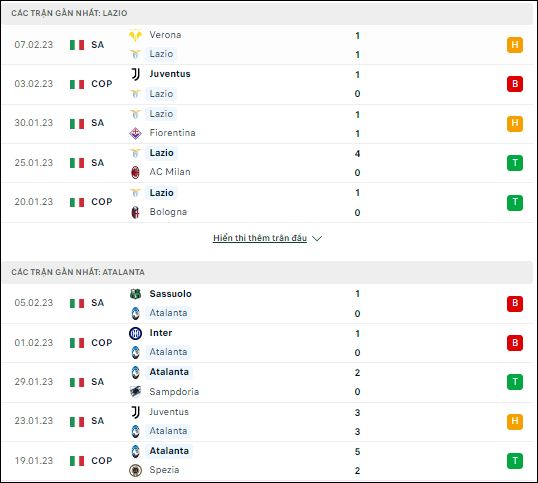Click green T badge for Lazio–AC Milan
538x483 pixels.
pyautogui.click(x=515, y=163)
